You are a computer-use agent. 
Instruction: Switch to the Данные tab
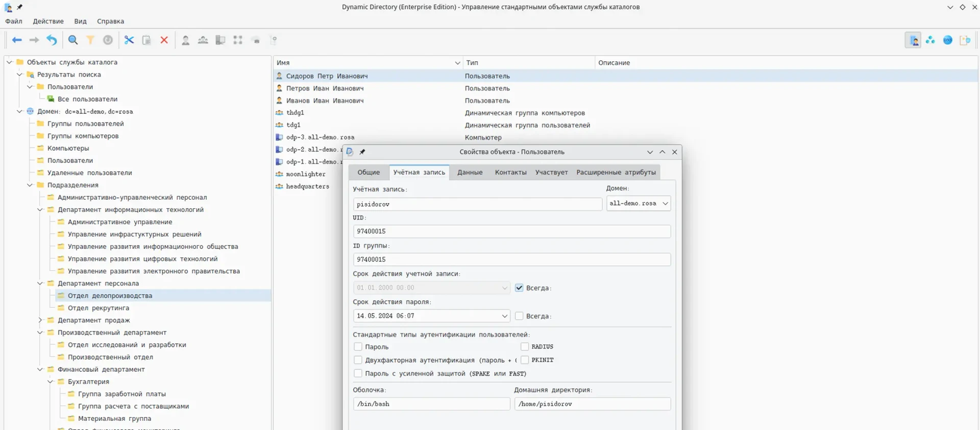click(470, 173)
